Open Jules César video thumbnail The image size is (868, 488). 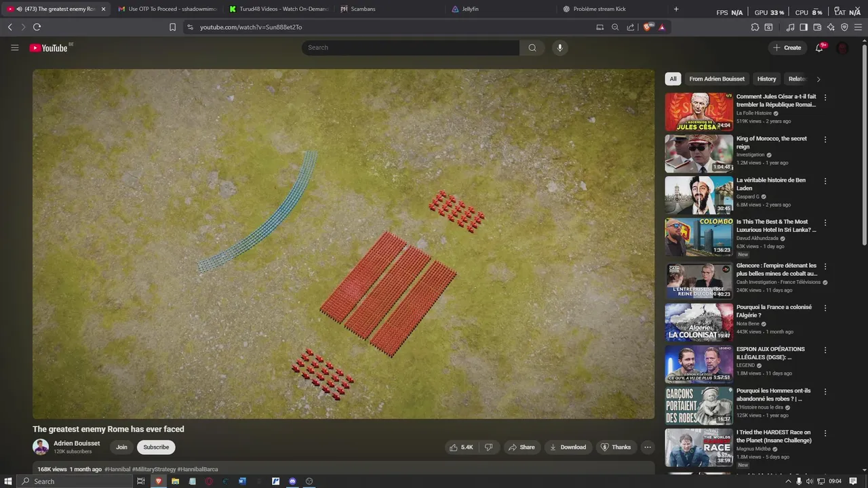coord(698,112)
